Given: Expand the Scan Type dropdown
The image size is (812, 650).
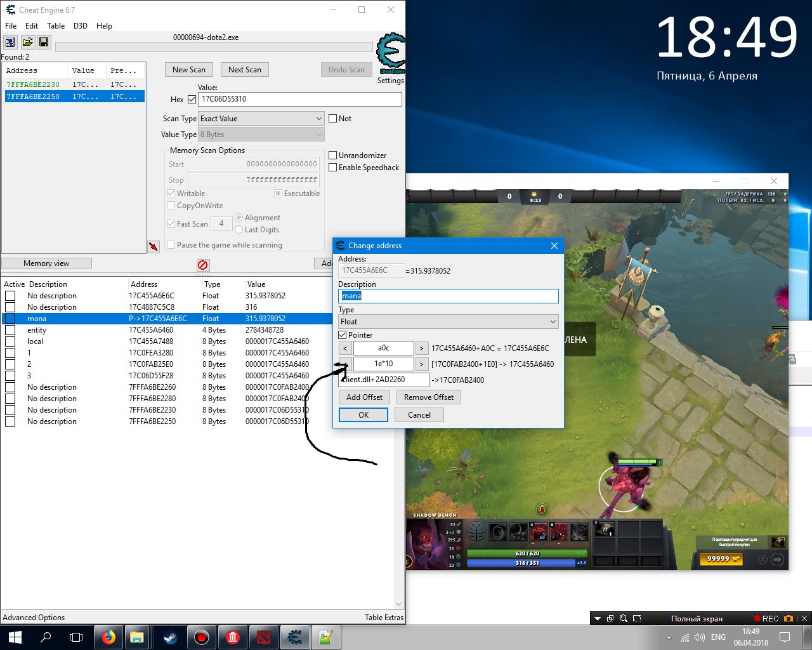Looking at the screenshot, I should 261,119.
